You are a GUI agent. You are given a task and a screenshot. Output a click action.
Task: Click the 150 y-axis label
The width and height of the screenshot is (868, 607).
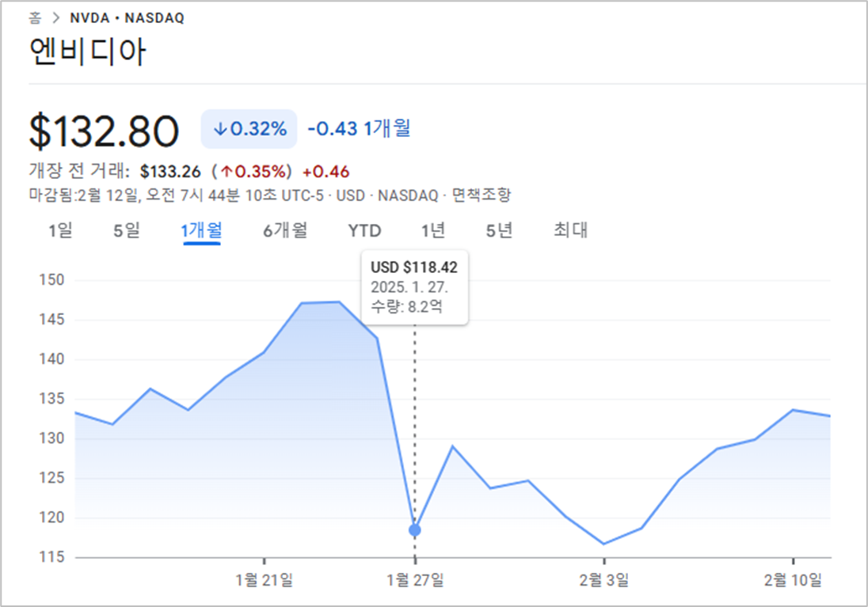click(51, 280)
